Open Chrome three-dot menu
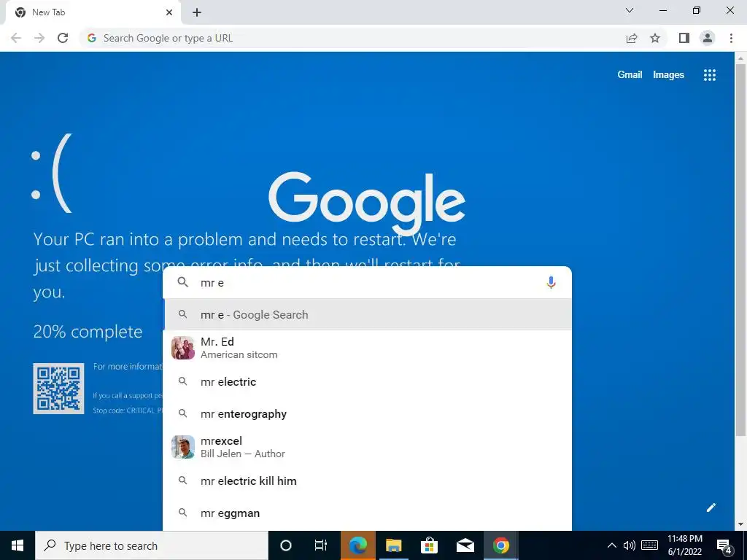The width and height of the screenshot is (747, 560). (x=731, y=38)
